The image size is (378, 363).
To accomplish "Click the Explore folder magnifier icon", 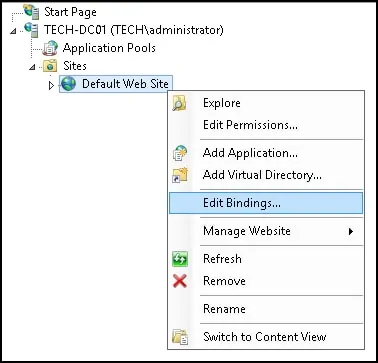I will tap(180, 103).
